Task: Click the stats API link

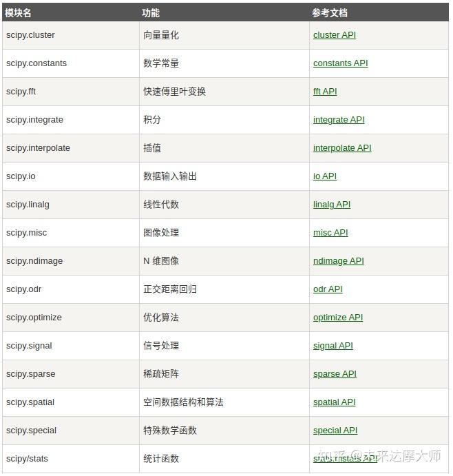Action: pos(344,459)
